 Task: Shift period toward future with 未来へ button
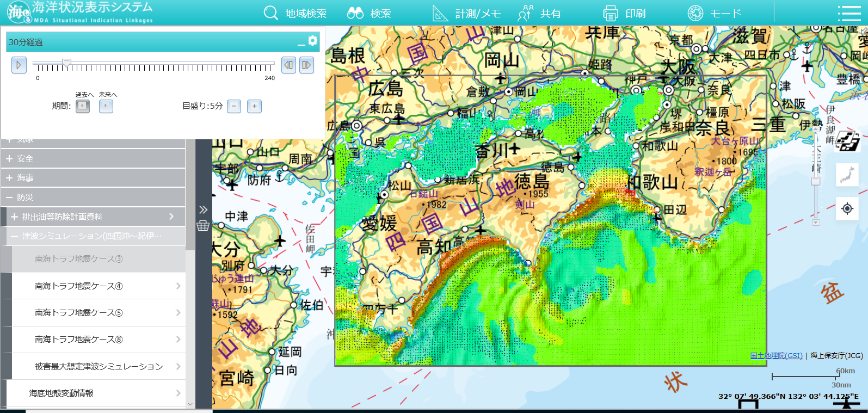coord(106,106)
